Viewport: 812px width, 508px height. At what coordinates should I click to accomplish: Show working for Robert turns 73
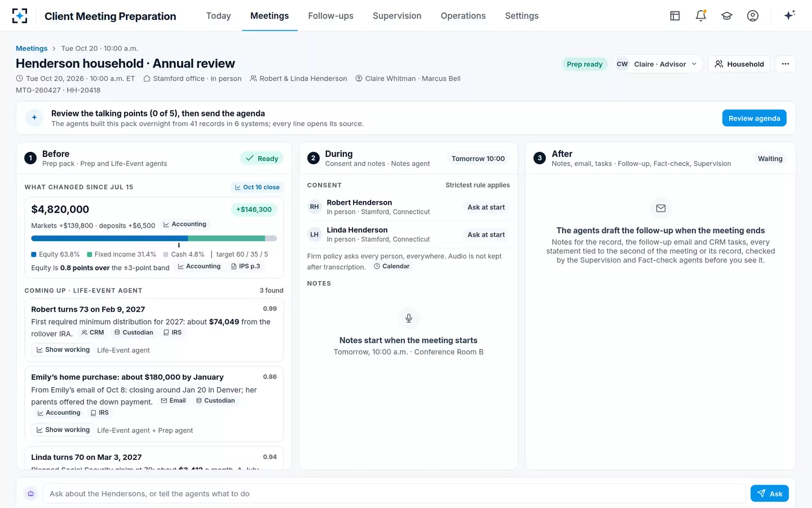point(63,350)
